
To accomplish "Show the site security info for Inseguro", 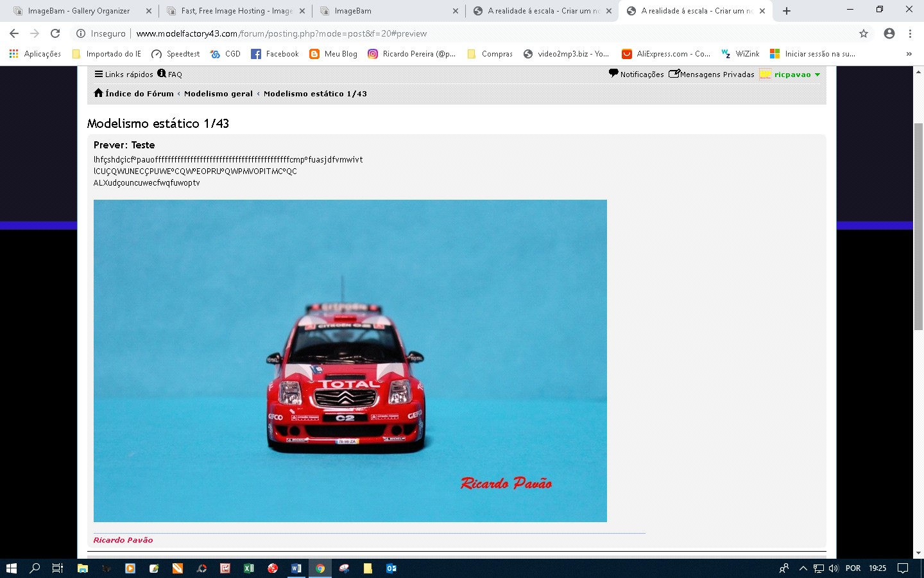I will [x=101, y=33].
